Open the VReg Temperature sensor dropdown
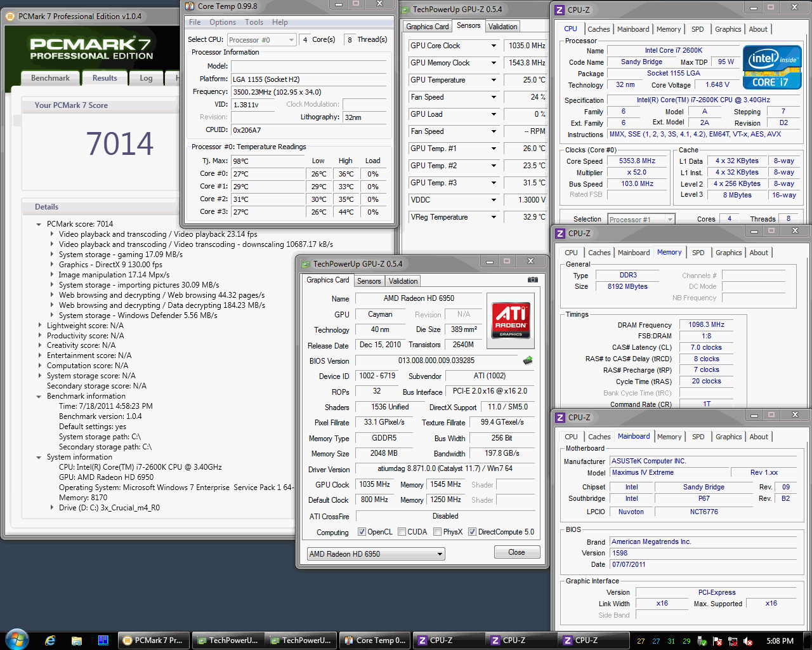 494,217
